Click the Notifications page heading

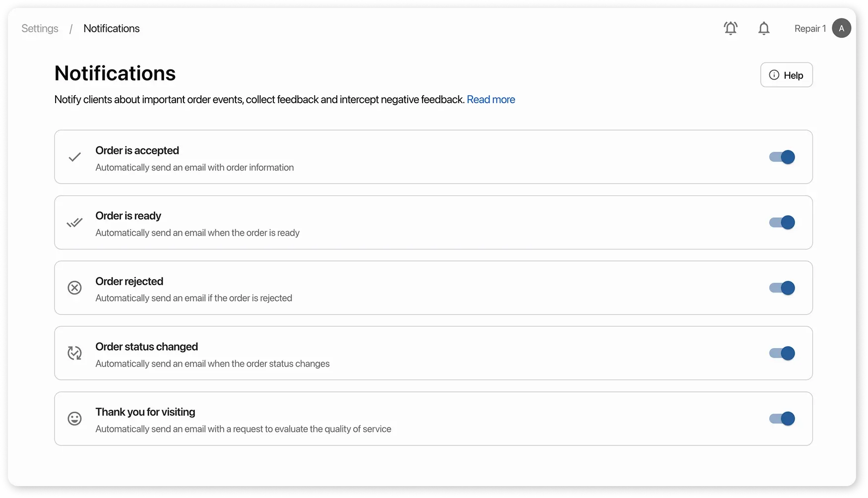115,73
